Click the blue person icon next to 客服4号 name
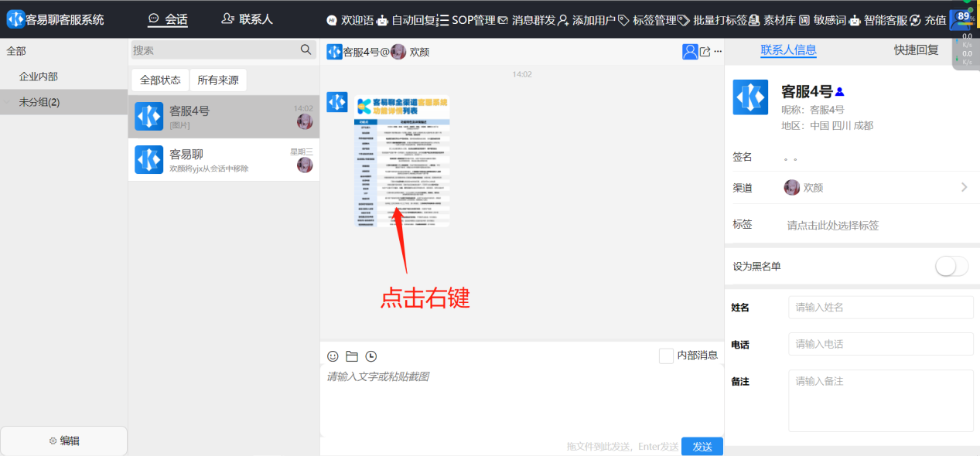 click(x=839, y=92)
